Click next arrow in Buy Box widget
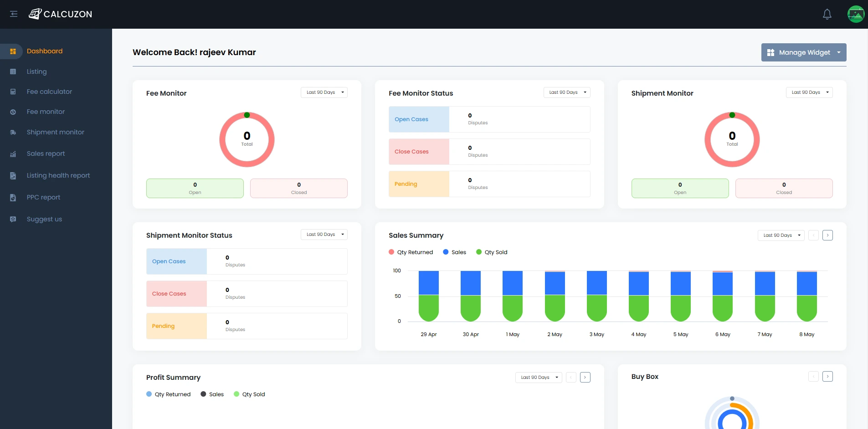The image size is (868, 429). [x=827, y=377]
